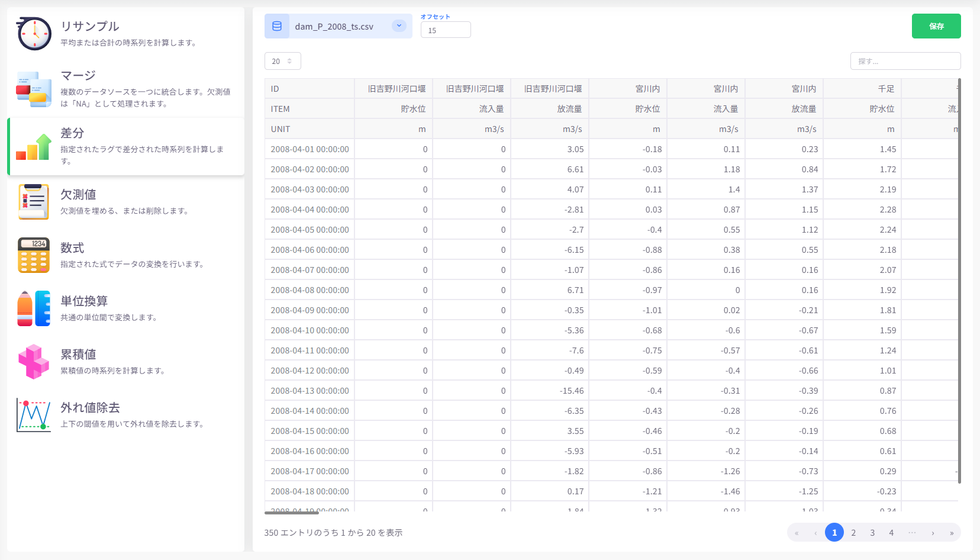
Task: Click the value -1.46 cell
Action: point(706,491)
